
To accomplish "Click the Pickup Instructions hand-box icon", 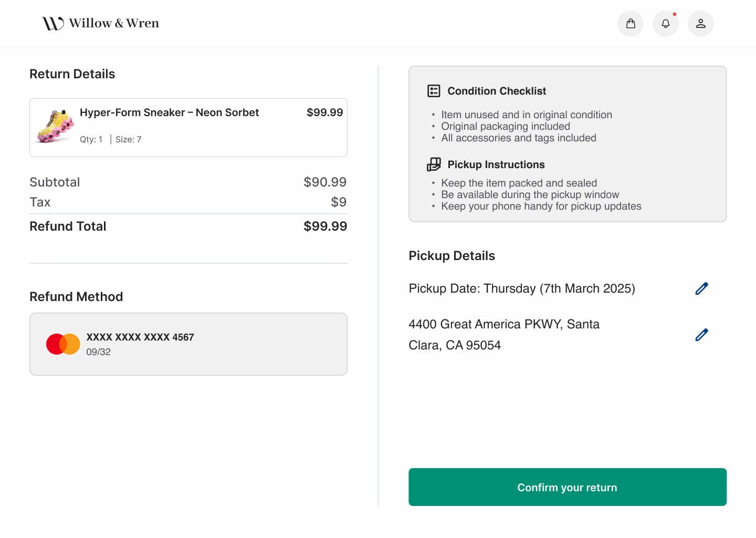I will [x=434, y=164].
